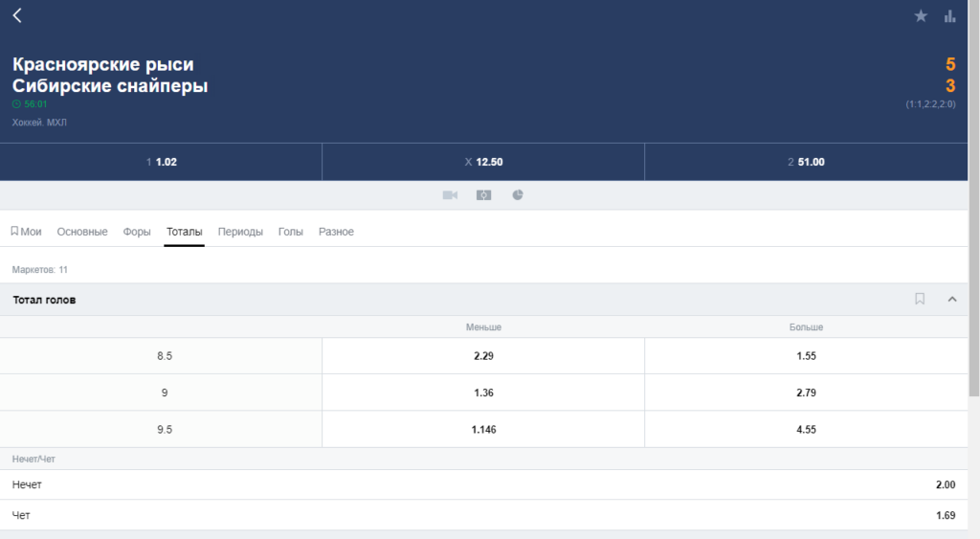Click the Хоккей. МХЛ league label

point(39,123)
